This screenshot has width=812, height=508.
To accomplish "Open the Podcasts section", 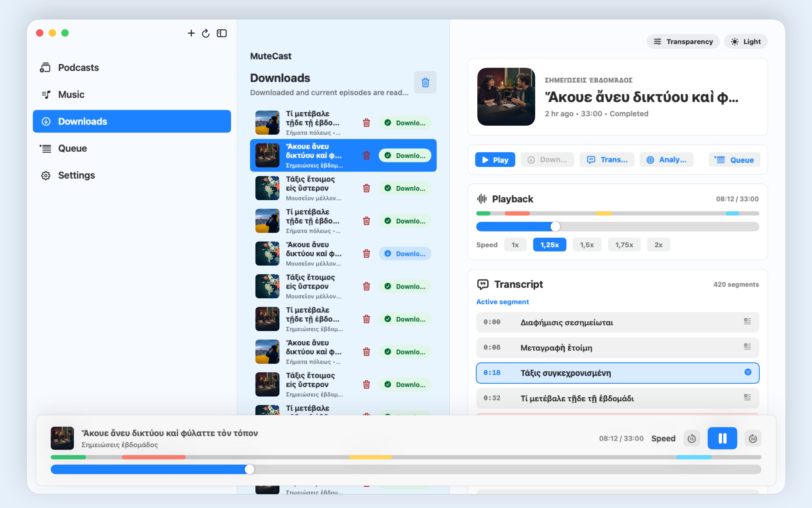I will tap(132, 67).
